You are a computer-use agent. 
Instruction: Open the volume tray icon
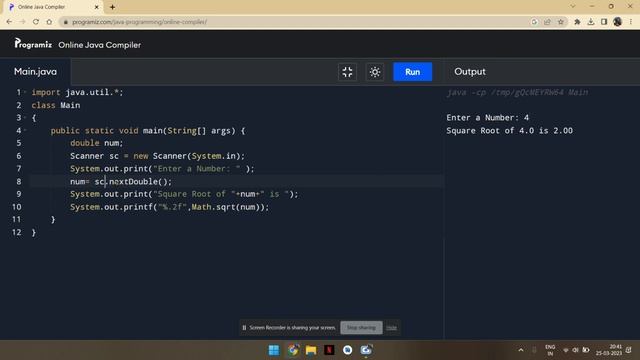pyautogui.click(x=576, y=350)
